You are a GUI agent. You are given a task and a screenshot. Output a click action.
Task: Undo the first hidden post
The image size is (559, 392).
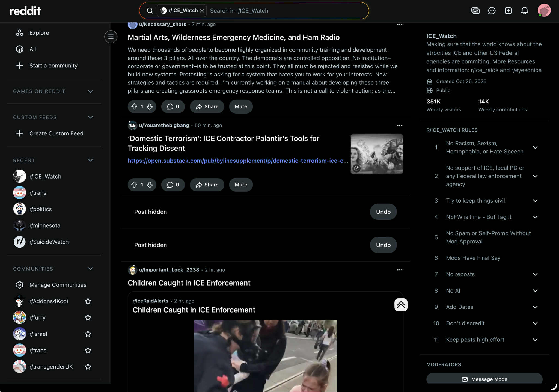[383, 212]
